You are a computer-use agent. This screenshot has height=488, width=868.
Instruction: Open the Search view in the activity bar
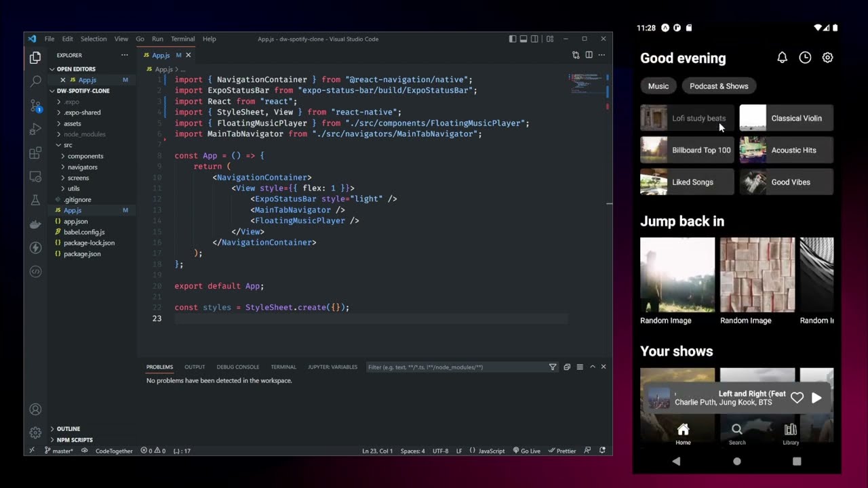pos(35,82)
